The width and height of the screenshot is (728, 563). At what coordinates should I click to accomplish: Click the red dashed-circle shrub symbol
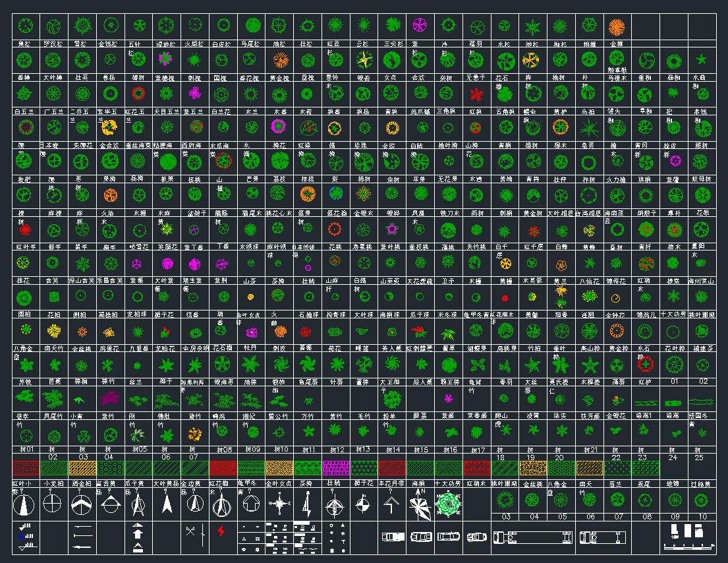point(223,160)
